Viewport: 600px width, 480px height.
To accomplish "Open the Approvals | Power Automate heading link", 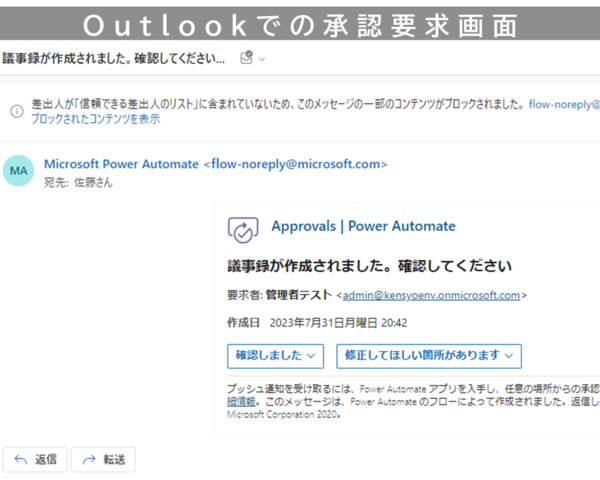I will pos(364,226).
